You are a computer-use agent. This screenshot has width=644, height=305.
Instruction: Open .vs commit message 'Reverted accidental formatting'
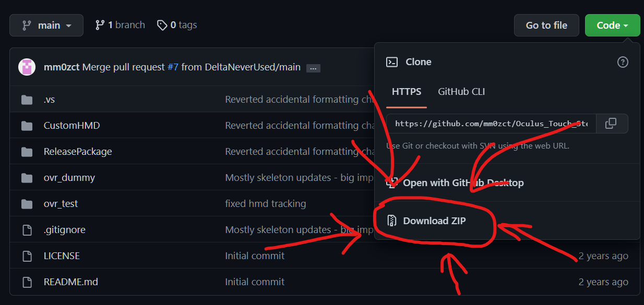(x=299, y=99)
